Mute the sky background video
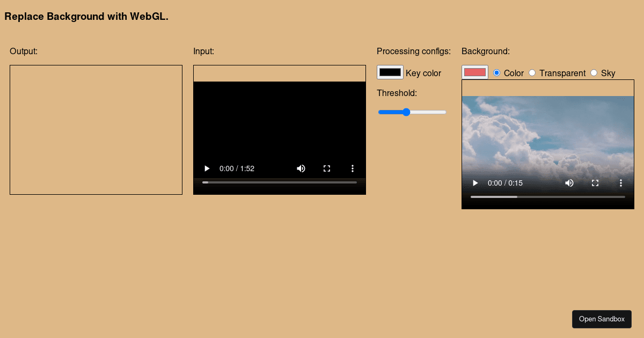The image size is (644, 338). click(x=569, y=183)
